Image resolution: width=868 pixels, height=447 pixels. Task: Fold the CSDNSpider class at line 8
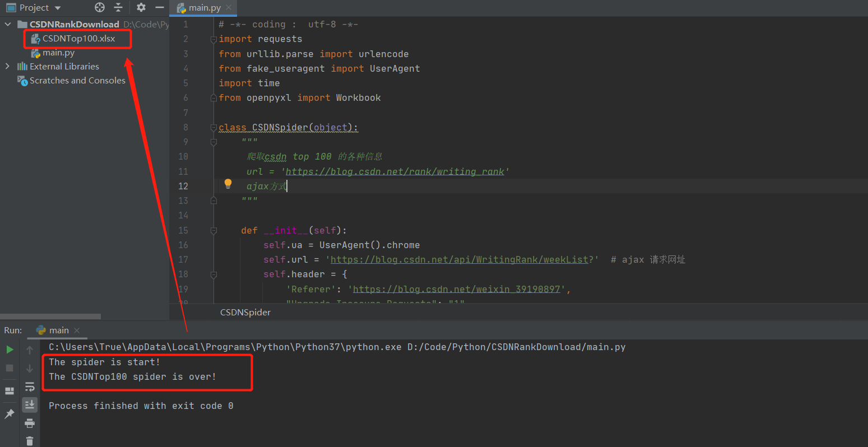pos(213,128)
